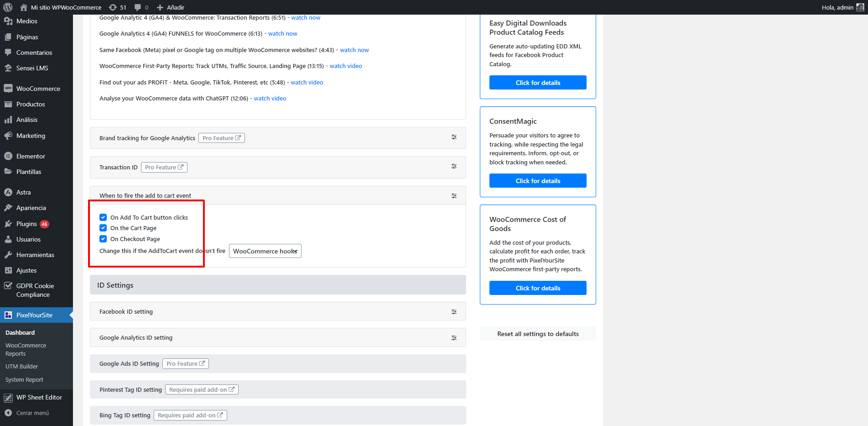Click the home icon next to Mi sitio WPWooCommerce

coord(24,7)
